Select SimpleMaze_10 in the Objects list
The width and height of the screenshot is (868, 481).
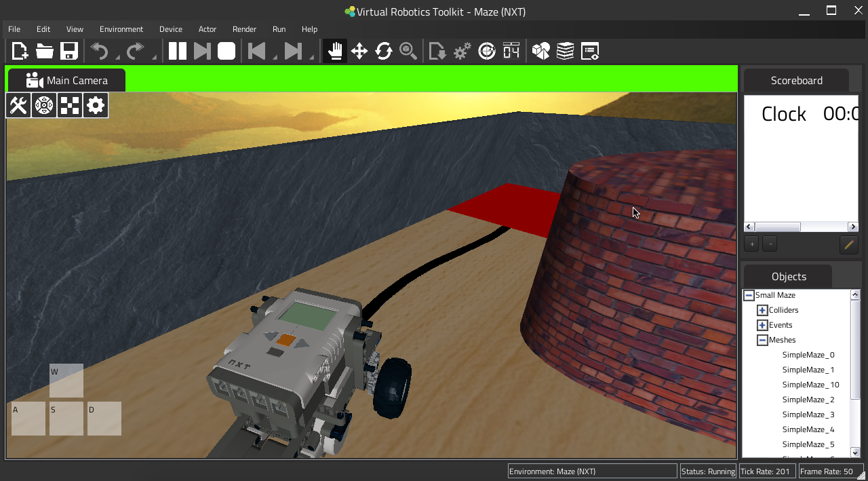810,385
